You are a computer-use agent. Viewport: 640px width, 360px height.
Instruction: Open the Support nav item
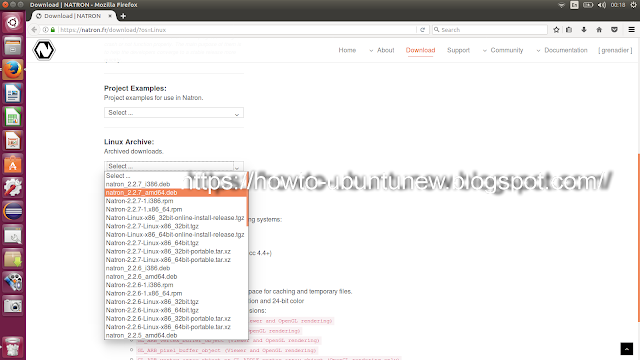(458, 50)
